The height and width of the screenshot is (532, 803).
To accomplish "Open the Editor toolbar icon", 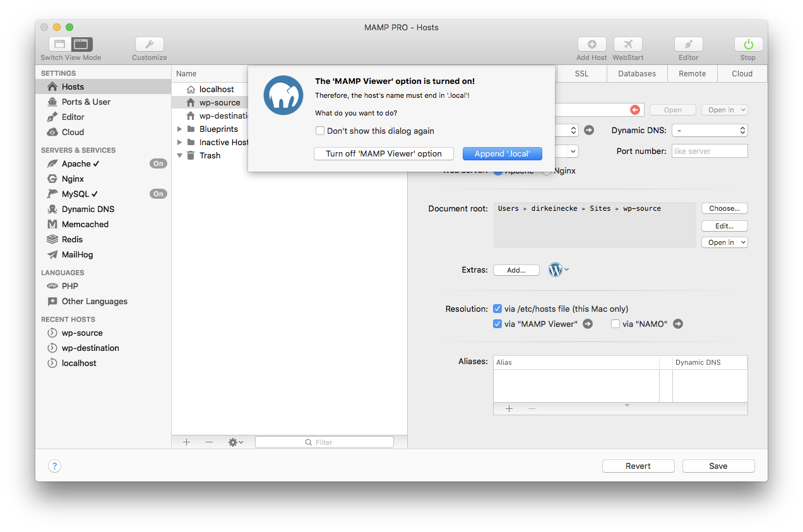I will [689, 44].
